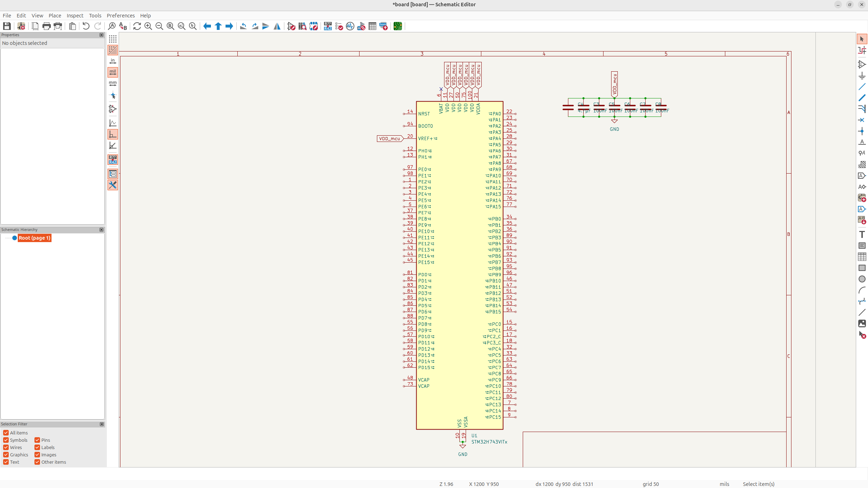Image resolution: width=868 pixels, height=488 pixels.
Task: Toggle the All items checkbox
Action: click(x=6, y=433)
